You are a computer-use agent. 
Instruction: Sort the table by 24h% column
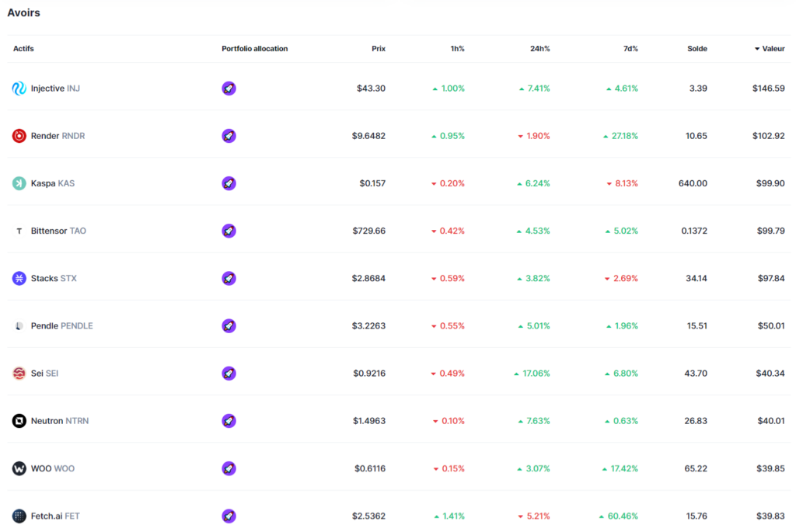click(x=539, y=48)
